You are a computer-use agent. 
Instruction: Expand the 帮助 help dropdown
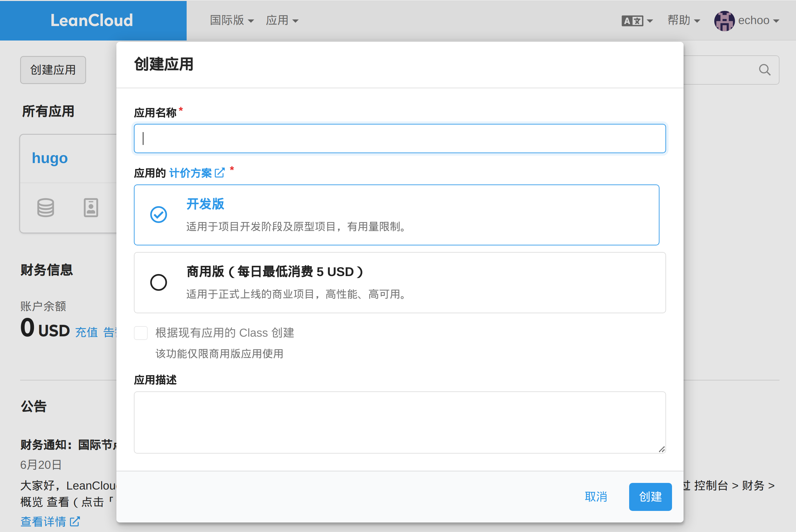[x=683, y=20]
